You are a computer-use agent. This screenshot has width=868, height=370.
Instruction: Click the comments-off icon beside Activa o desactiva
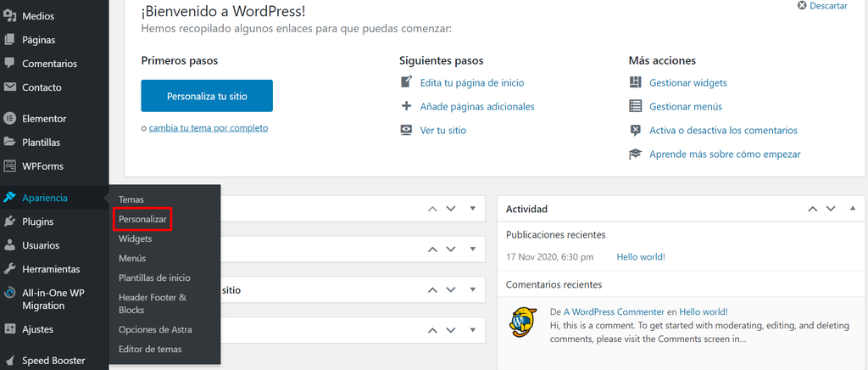636,131
